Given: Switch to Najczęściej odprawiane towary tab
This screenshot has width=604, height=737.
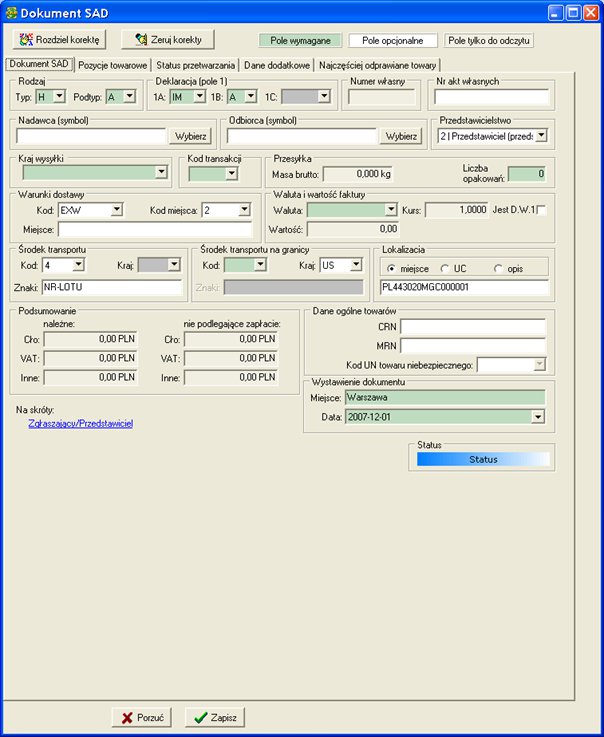Looking at the screenshot, I should pos(377,65).
